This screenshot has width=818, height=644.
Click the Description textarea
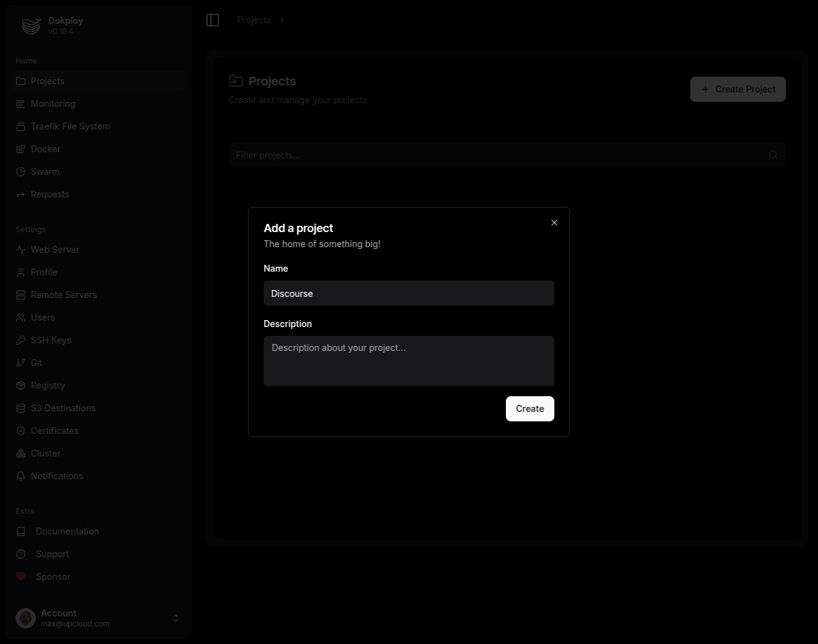coord(408,361)
